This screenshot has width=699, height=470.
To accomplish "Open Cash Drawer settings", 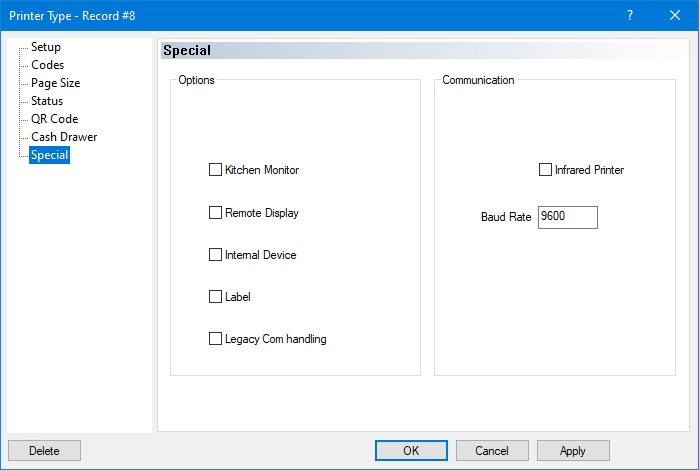I will pyautogui.click(x=64, y=137).
